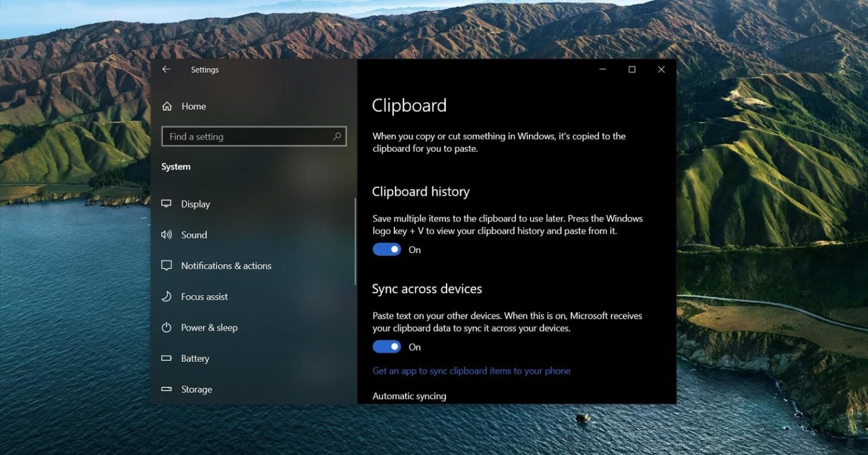Click the Display monitor icon
Image resolution: width=868 pixels, height=455 pixels.
click(x=166, y=204)
